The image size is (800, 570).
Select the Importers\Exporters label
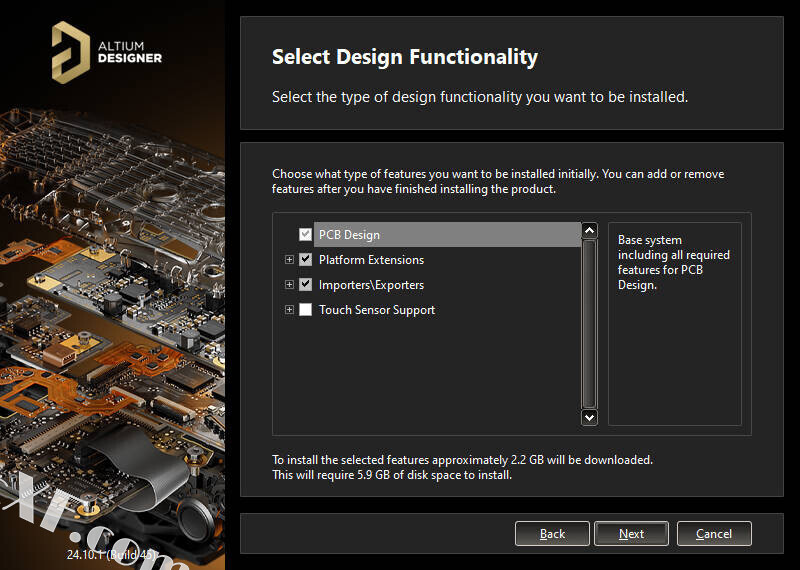[371, 284]
